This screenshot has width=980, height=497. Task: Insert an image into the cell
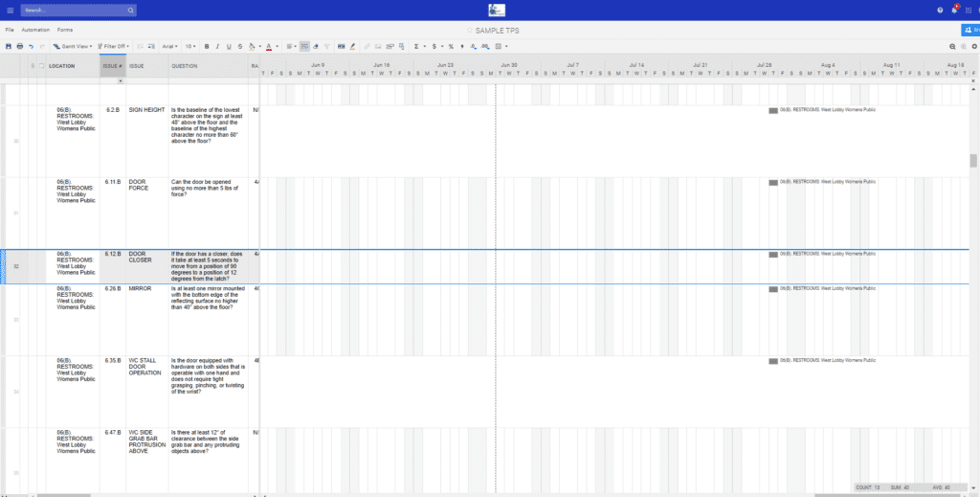(378, 46)
